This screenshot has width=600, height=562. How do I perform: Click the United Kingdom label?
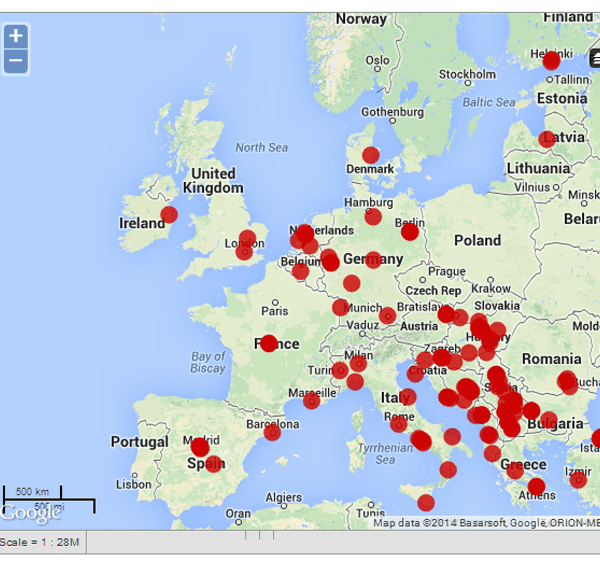coord(213,181)
